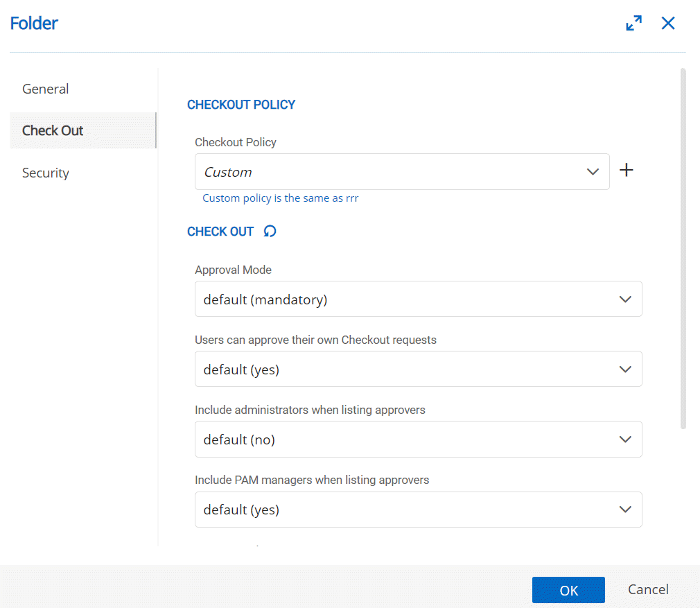Click chevron arrow of Include administrators field
This screenshot has height=608, width=700.
(x=625, y=440)
